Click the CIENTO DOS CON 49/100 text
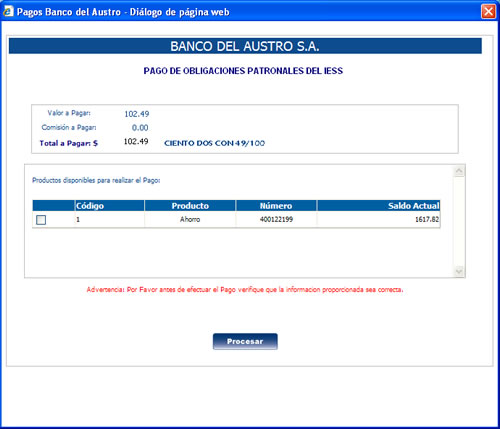 pyautogui.click(x=214, y=143)
